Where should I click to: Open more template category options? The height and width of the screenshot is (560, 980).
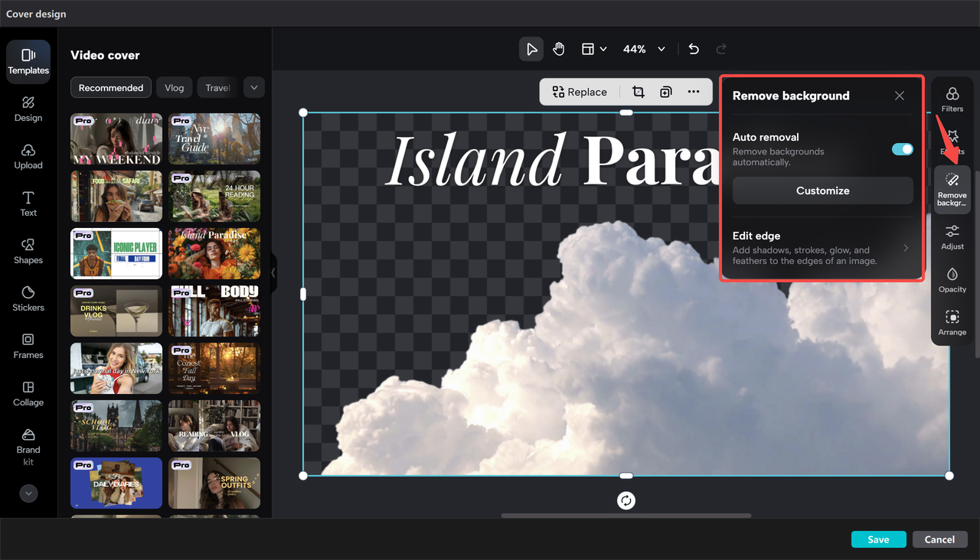point(253,87)
